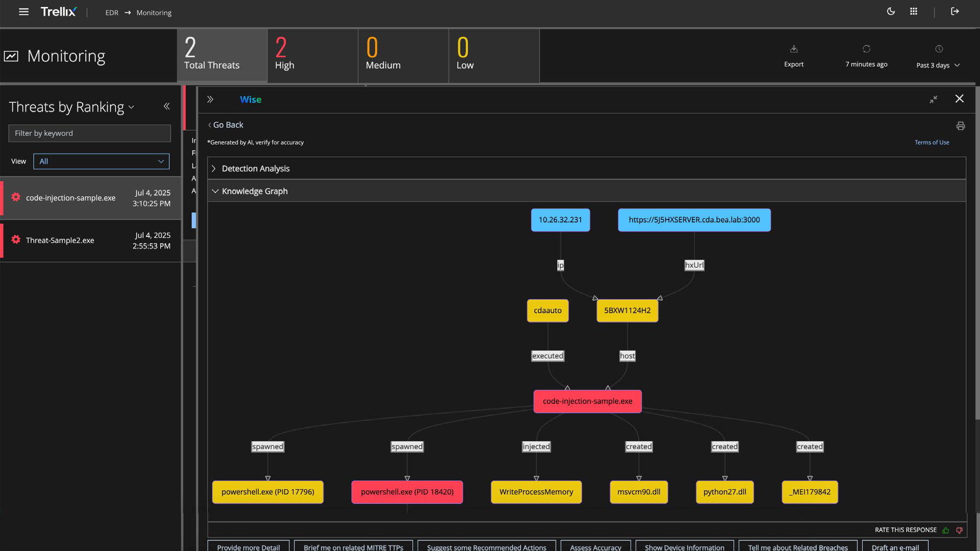Click Go Back link
980x551 pixels.
pos(226,125)
